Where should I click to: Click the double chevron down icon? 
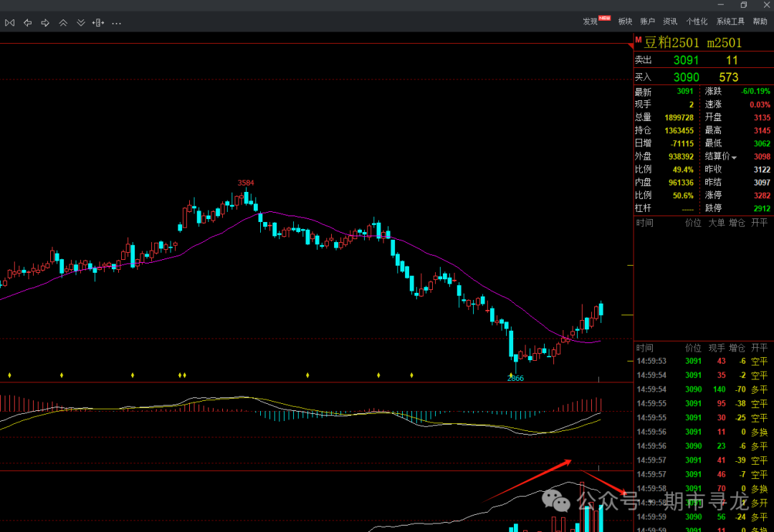(x=80, y=23)
